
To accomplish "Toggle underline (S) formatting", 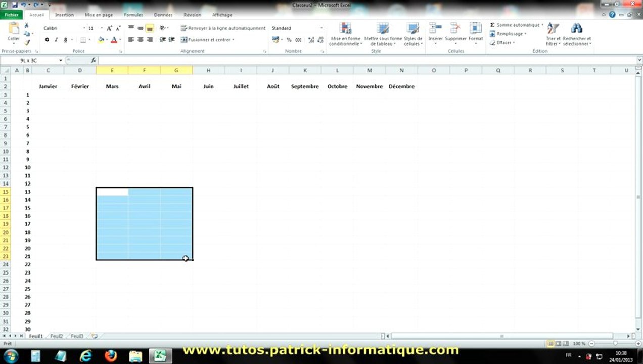I will [66, 40].
